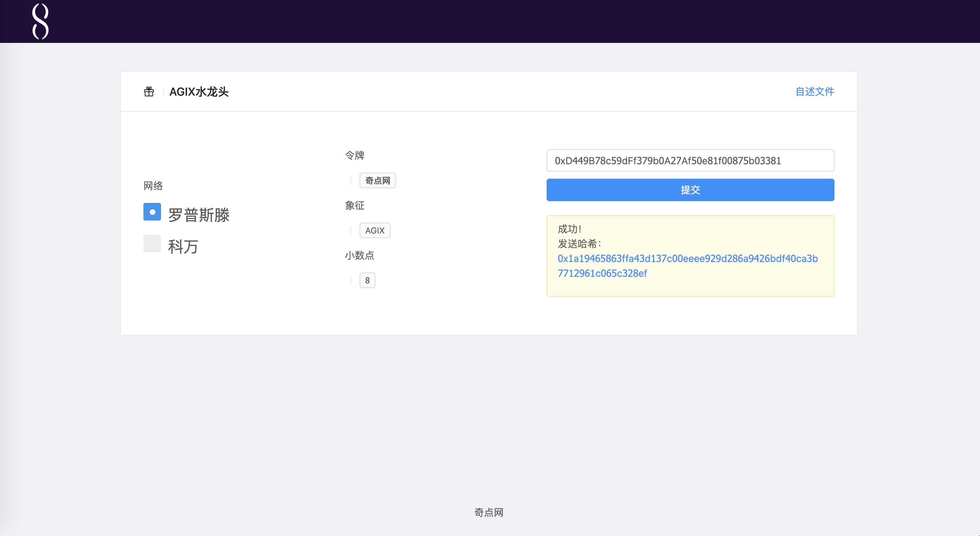The width and height of the screenshot is (980, 536).
Task: Select the 罗普斯滕 network radio button
Action: (152, 212)
